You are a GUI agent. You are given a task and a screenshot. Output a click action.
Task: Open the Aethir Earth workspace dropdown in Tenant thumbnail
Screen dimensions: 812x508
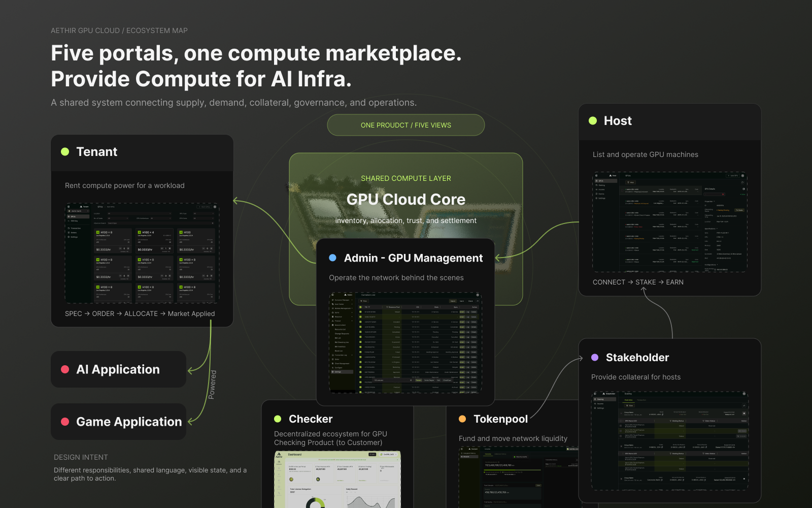click(79, 211)
